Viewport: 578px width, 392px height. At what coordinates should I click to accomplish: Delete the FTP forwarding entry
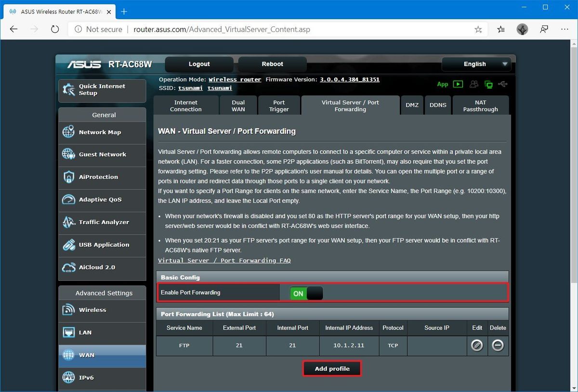pyautogui.click(x=498, y=345)
